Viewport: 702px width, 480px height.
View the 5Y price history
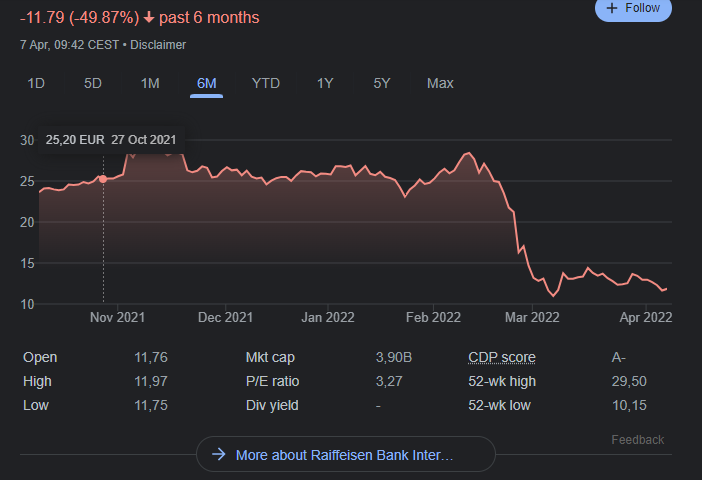pyautogui.click(x=382, y=83)
